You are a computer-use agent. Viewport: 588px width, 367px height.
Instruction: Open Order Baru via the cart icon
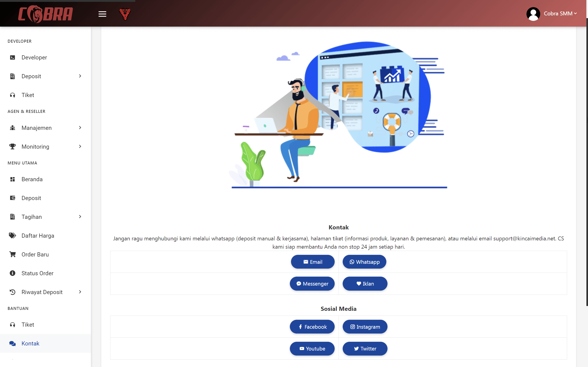pyautogui.click(x=12, y=254)
